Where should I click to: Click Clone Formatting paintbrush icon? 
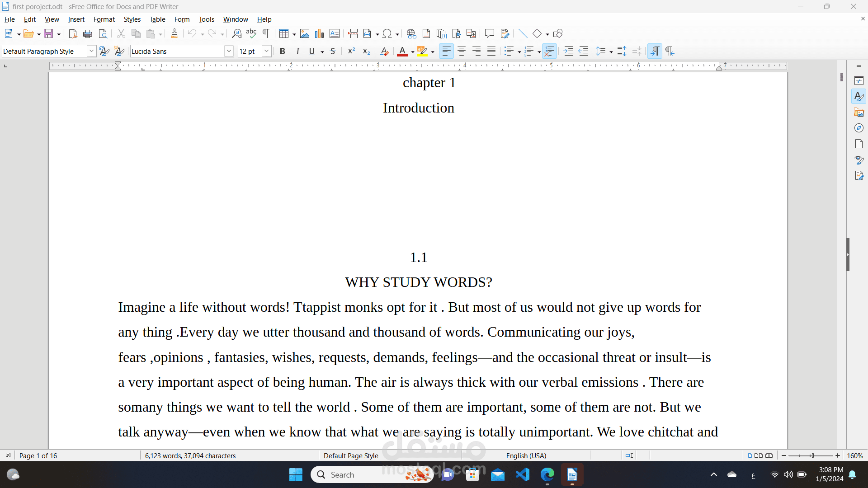[x=174, y=33]
